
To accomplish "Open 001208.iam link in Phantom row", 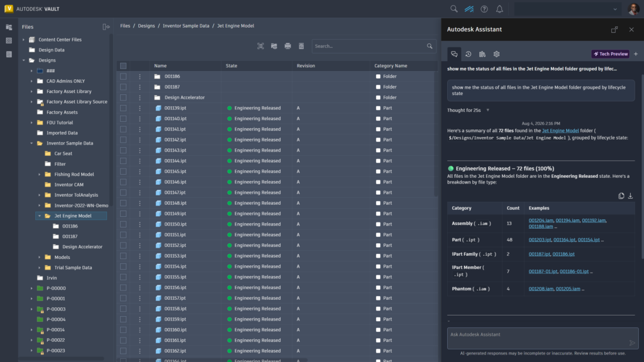I will tap(541, 289).
